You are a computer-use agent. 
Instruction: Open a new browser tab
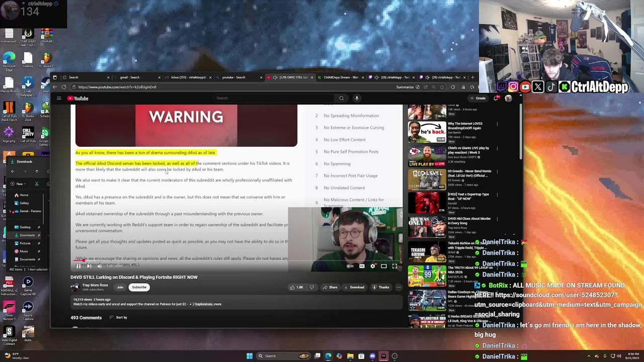point(472,77)
